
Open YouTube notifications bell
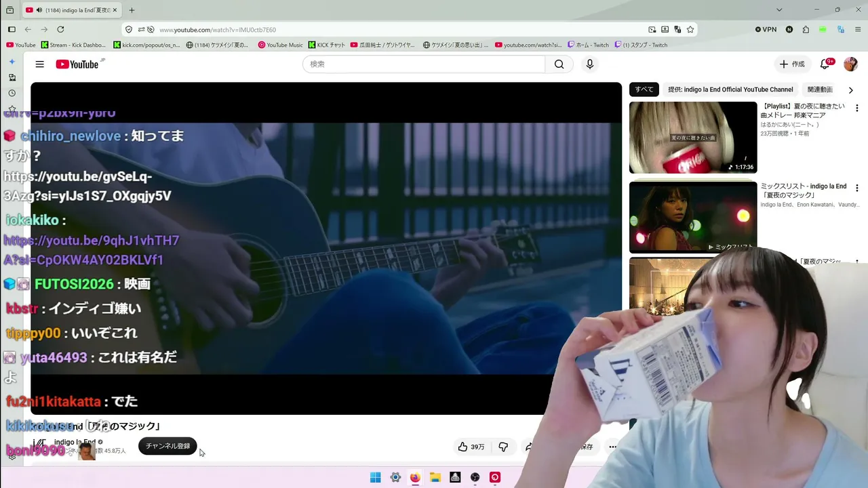pos(825,64)
